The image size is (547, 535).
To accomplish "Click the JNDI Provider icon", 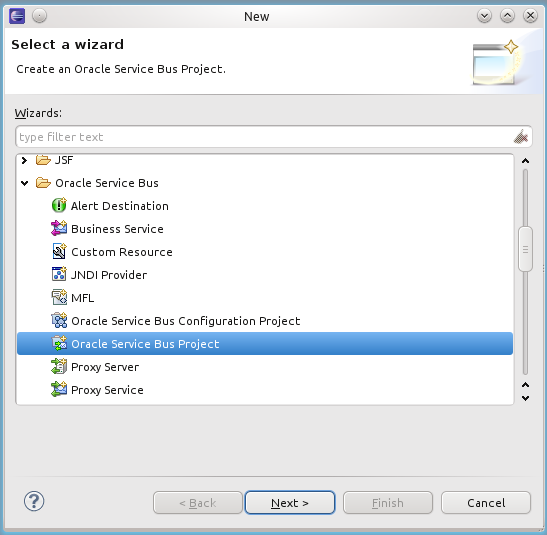I will pos(59,274).
